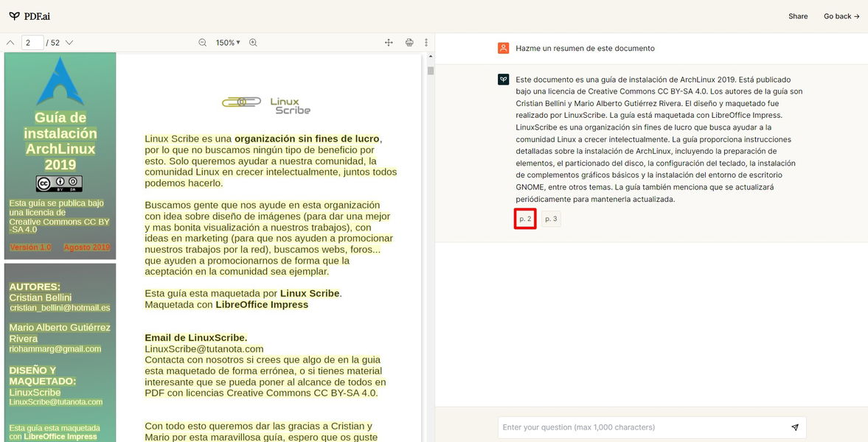The width and height of the screenshot is (868, 442).
Task: Zoom in on the PDF document
Action: [253, 43]
